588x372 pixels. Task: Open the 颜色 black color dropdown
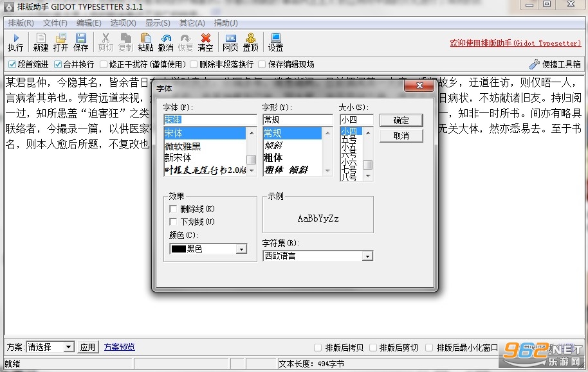click(208, 249)
